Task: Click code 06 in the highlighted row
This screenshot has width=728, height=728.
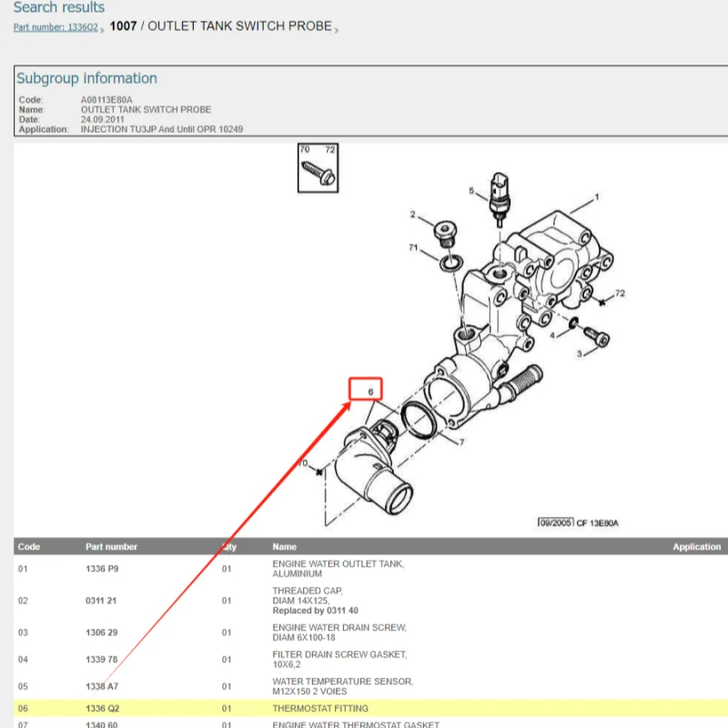Action: [x=23, y=709]
